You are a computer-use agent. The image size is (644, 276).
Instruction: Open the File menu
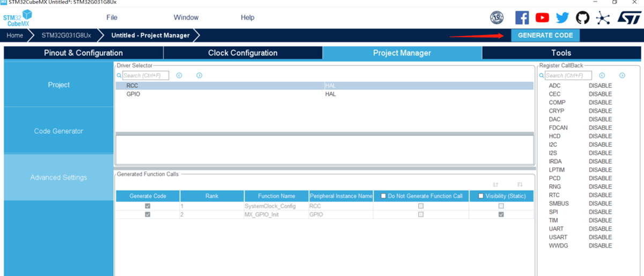click(112, 18)
